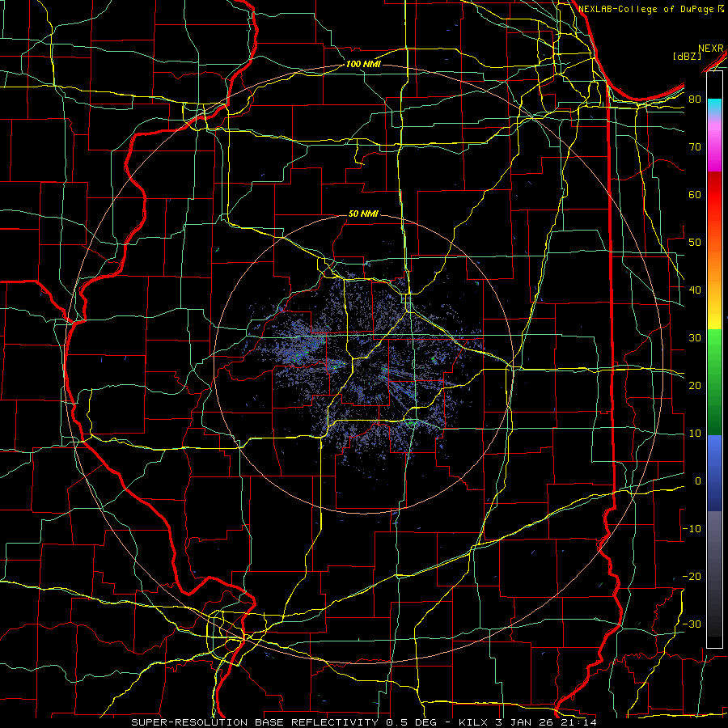Screen dimensions: 728x728
Task: Click the 3 JAN 26 date in the caption
Action: coord(526,722)
